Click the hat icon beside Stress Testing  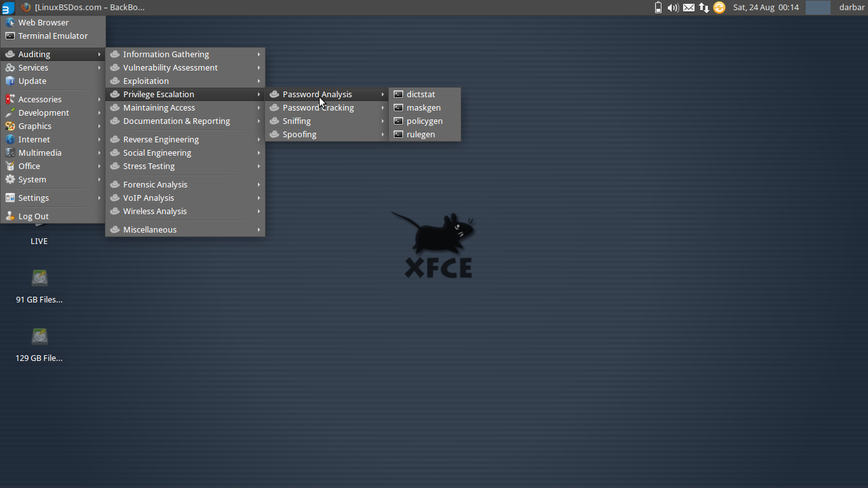[114, 166]
